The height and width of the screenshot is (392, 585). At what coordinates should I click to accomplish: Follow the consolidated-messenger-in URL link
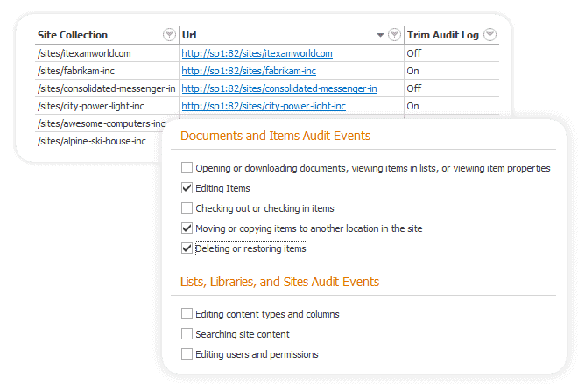(x=279, y=88)
